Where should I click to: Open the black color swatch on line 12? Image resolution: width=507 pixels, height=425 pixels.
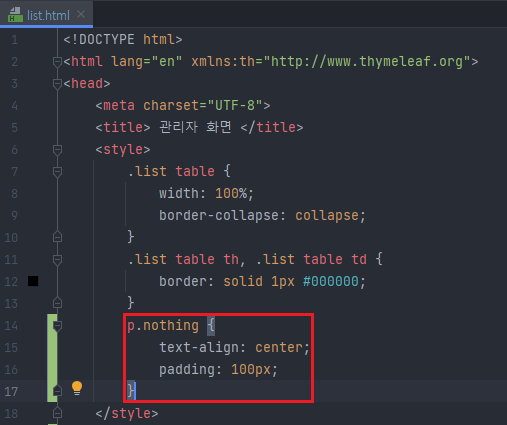(x=33, y=281)
